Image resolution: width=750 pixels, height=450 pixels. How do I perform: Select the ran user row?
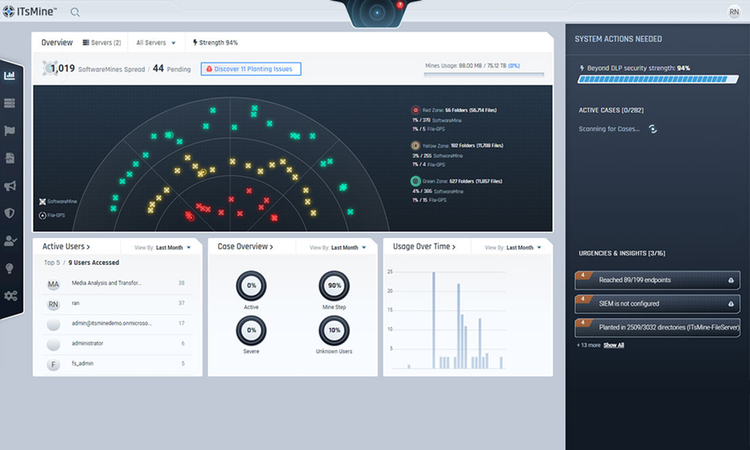pyautogui.click(x=117, y=304)
